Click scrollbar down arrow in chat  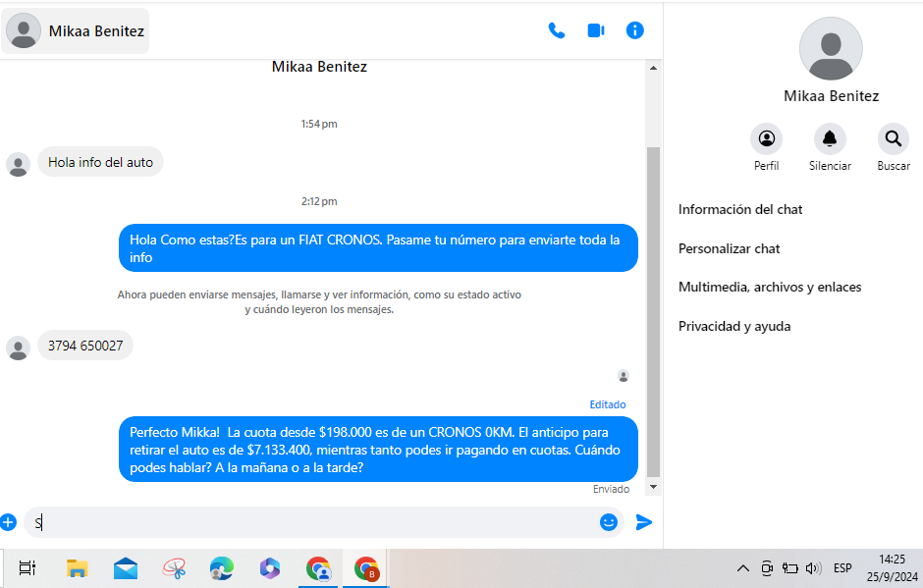click(x=653, y=487)
